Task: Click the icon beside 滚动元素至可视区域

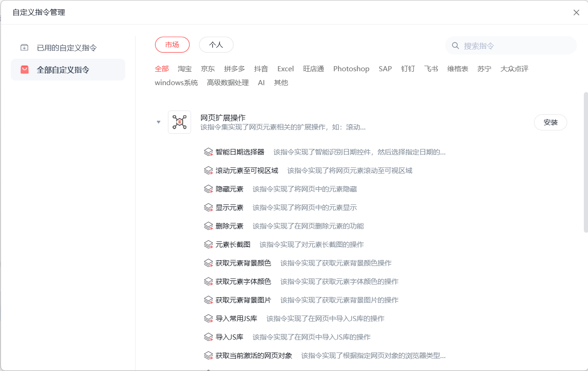Action: [208, 170]
